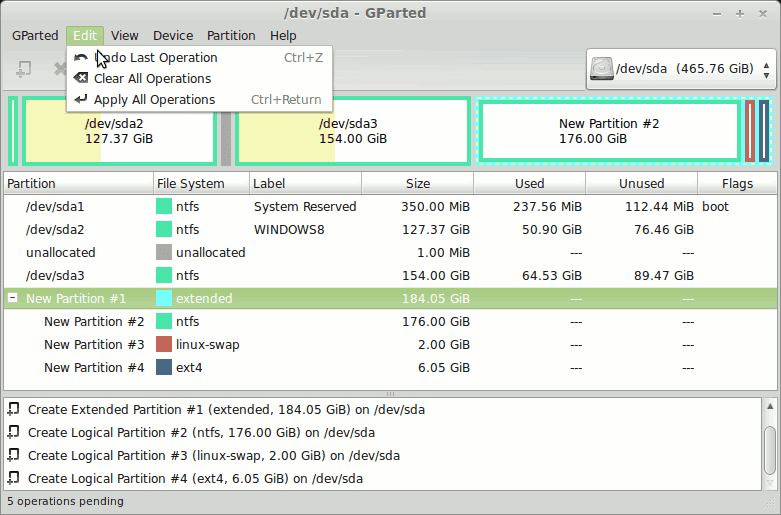Click the green ntfs swatch for /dev/sda3
Viewport: 781px width, 515px height.
click(164, 275)
